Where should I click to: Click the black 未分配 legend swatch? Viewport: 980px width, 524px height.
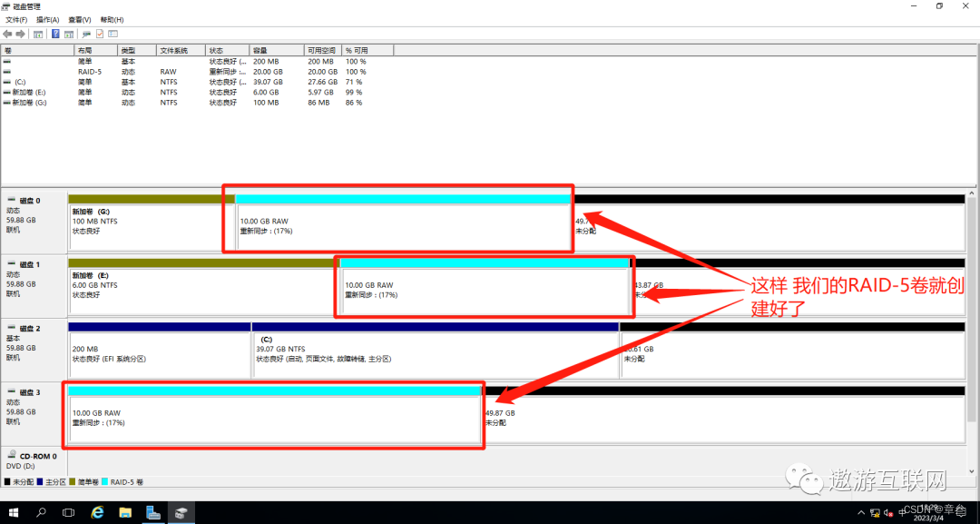[x=7, y=482]
